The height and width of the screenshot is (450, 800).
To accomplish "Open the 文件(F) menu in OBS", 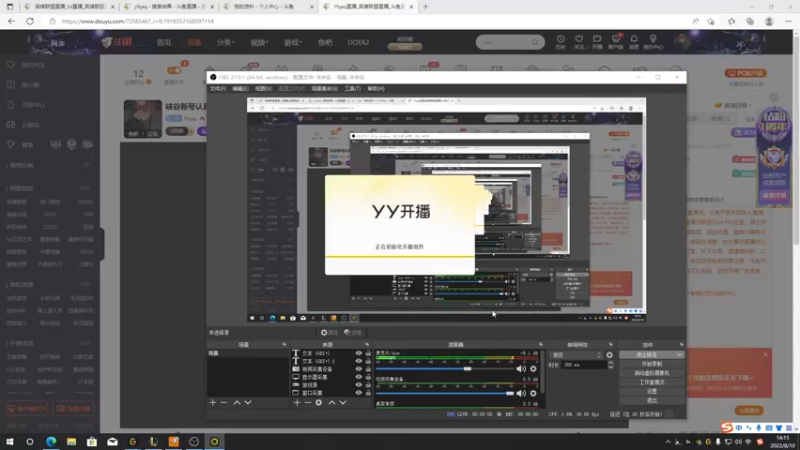I will pos(218,89).
